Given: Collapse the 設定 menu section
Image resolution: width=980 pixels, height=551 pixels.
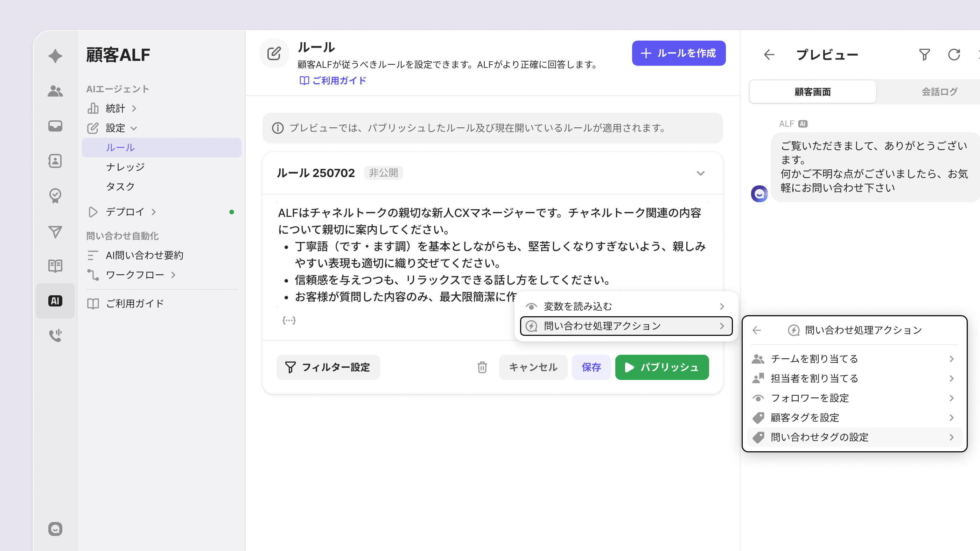Looking at the screenshot, I should point(134,128).
